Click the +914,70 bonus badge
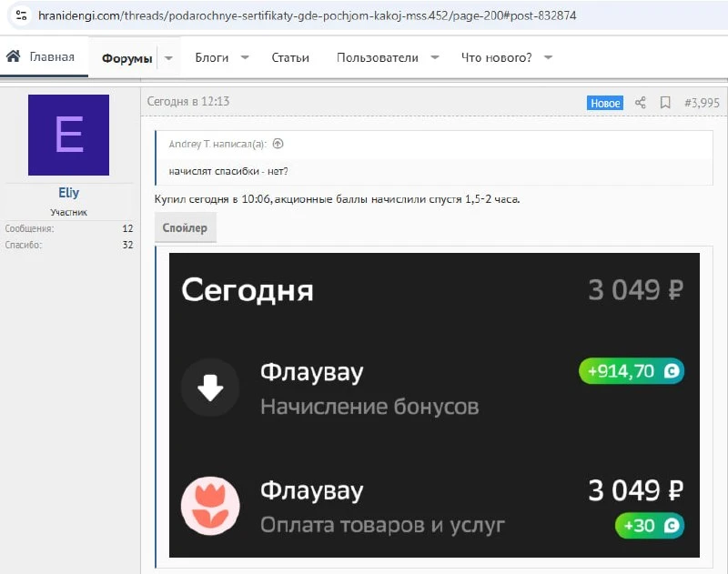 coord(632,371)
